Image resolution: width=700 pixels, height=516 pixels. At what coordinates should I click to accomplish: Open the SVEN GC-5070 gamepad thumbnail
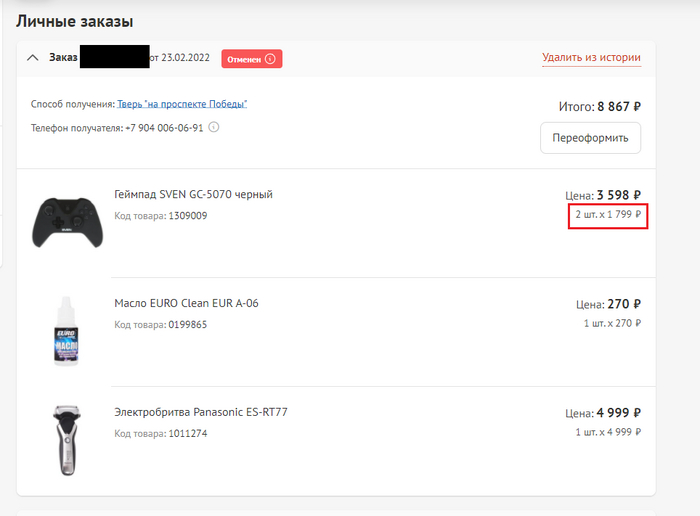(x=66, y=220)
